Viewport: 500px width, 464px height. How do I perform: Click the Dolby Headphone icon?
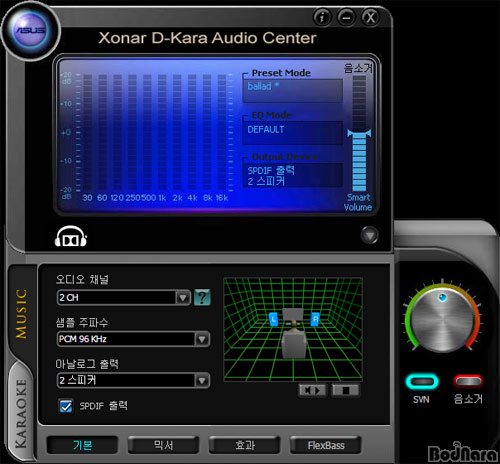tap(71, 237)
